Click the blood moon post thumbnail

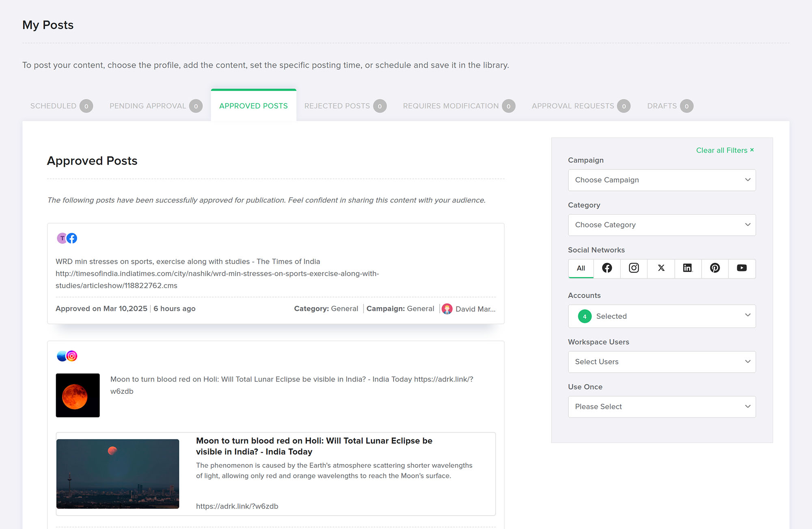[x=78, y=395]
